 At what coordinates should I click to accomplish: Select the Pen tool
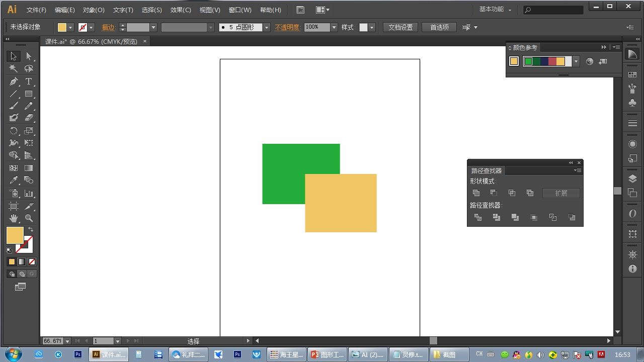click(x=14, y=81)
